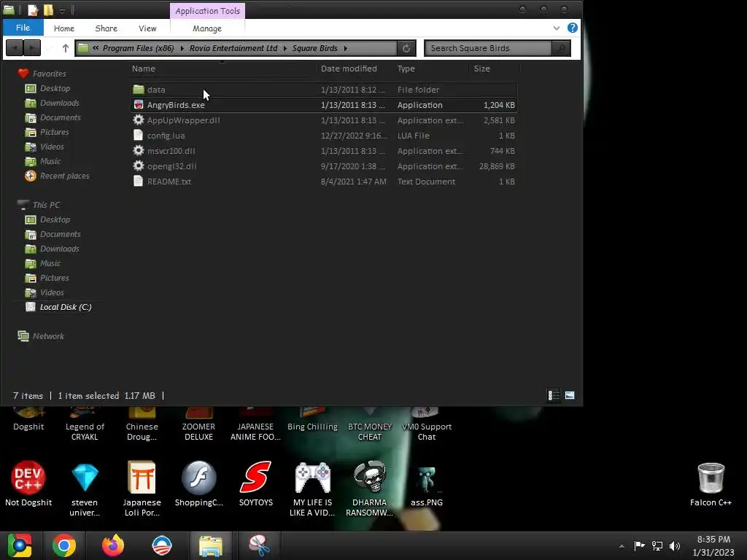Image resolution: width=747 pixels, height=560 pixels.
Task: Select Network in navigation pane
Action: point(41,335)
